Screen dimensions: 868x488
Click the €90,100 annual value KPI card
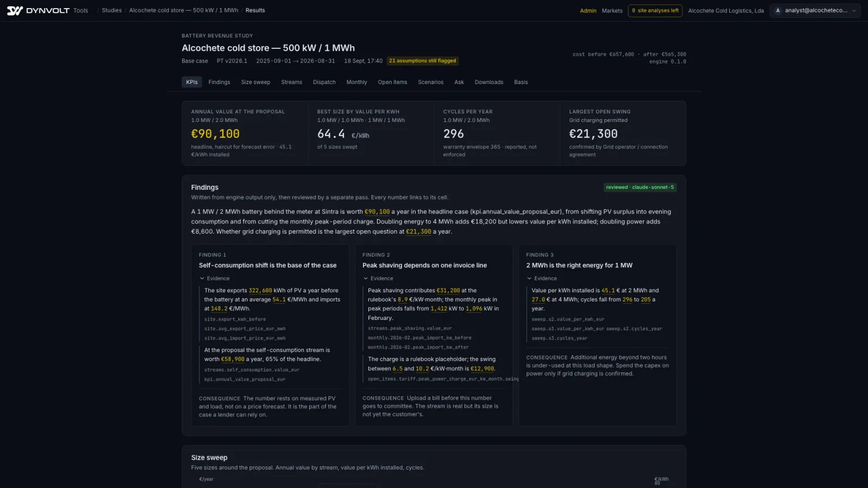[x=245, y=133]
